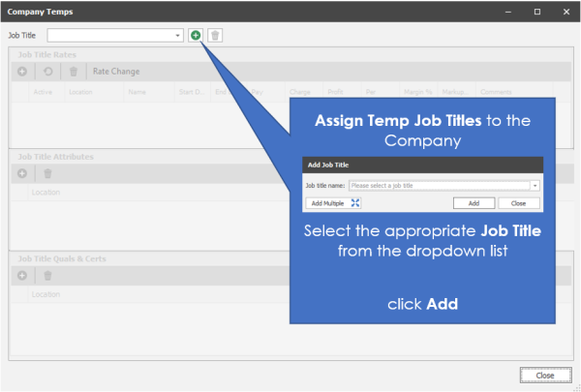Click the refresh icon in Job Title Rates
This screenshot has width=581, height=392.
[47, 72]
